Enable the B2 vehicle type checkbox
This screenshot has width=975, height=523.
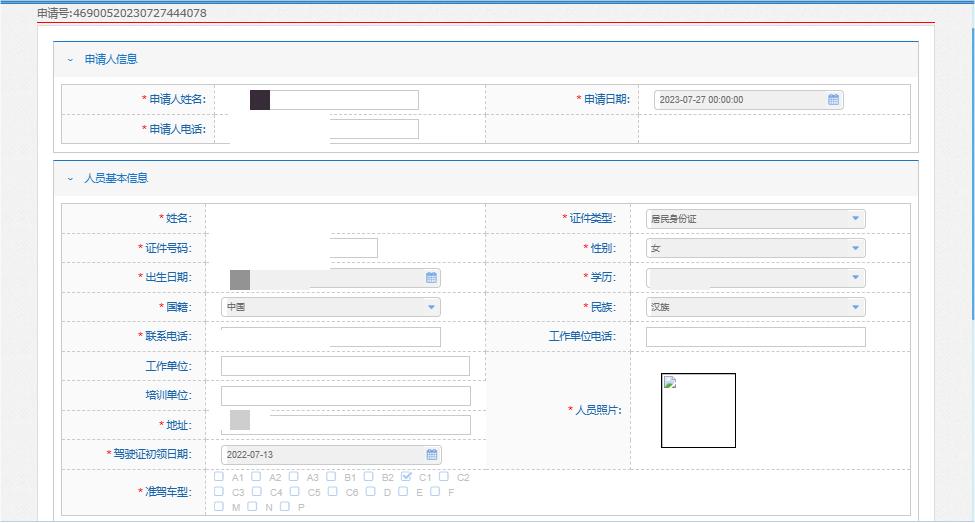(369, 477)
